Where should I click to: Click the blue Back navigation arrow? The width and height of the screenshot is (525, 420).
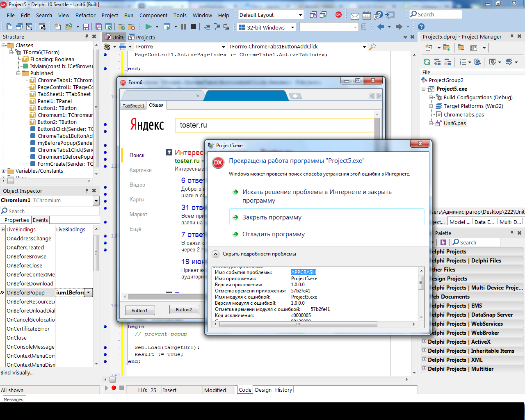coord(381,27)
